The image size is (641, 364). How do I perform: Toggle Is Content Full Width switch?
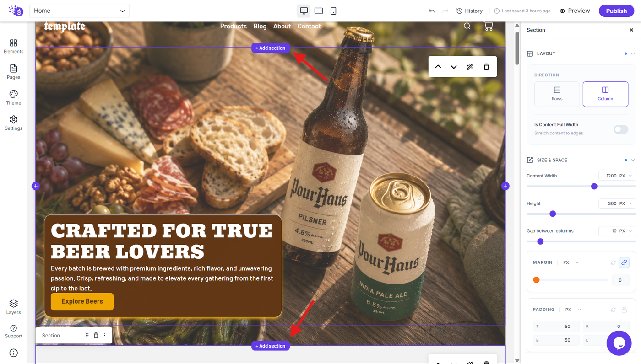621,129
